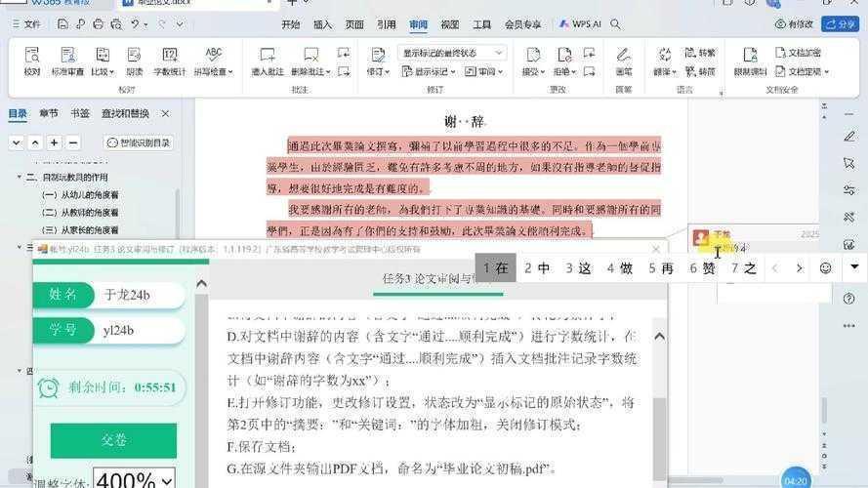Go to previous change in 更改 group
Screen dimensions: 868x488
pos(589,53)
